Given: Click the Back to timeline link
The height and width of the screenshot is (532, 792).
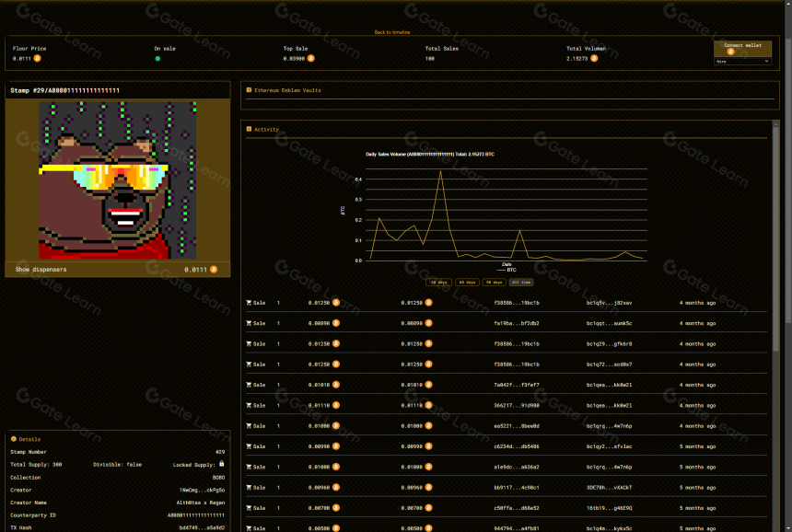Looking at the screenshot, I should pyautogui.click(x=392, y=32).
